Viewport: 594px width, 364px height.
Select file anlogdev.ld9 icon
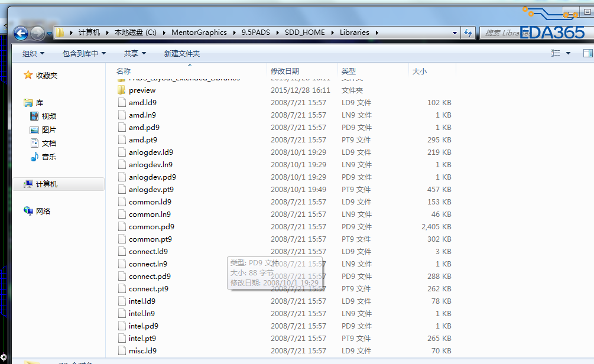point(122,152)
